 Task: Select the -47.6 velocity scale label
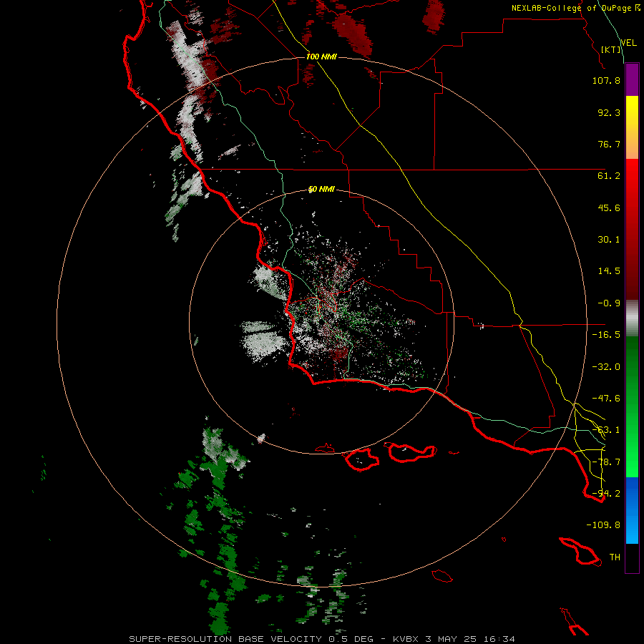(x=606, y=399)
